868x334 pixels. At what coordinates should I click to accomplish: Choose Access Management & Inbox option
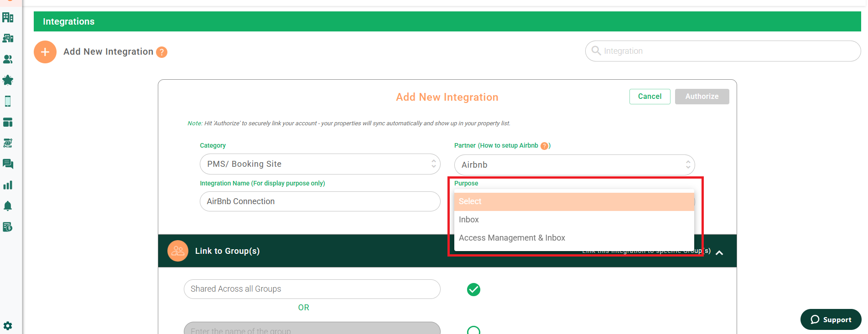(574, 238)
